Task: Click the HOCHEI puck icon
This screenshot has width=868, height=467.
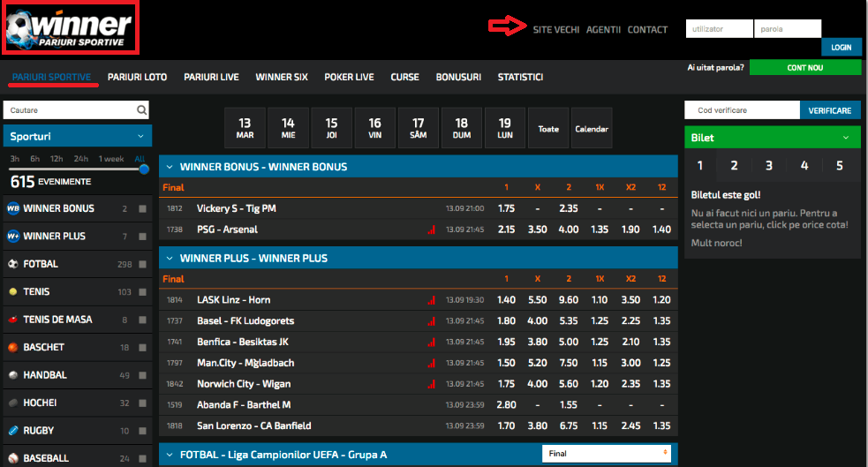Action: coord(12,403)
